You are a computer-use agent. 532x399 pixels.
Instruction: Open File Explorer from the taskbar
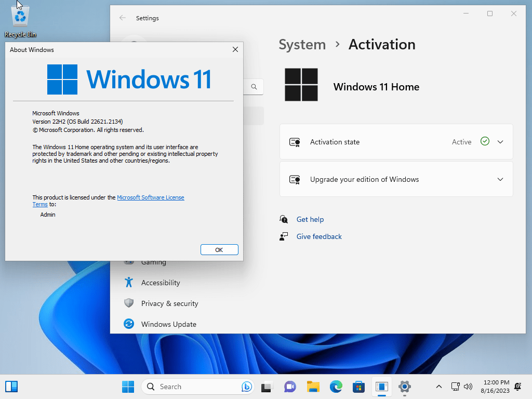coord(313,387)
